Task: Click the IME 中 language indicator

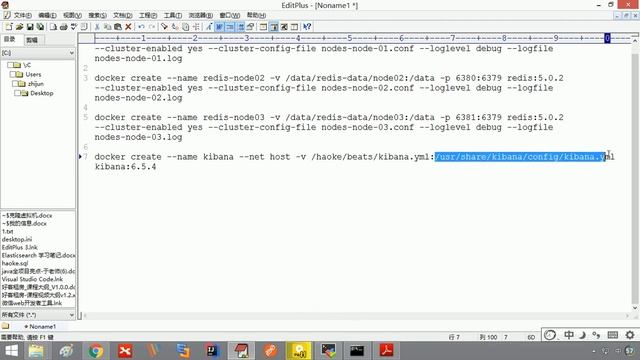Action: point(569,335)
